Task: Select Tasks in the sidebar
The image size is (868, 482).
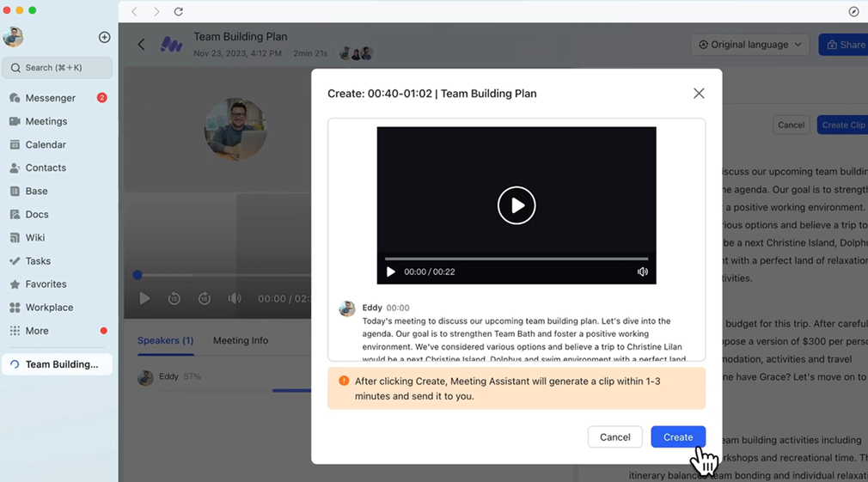Action: click(x=38, y=260)
